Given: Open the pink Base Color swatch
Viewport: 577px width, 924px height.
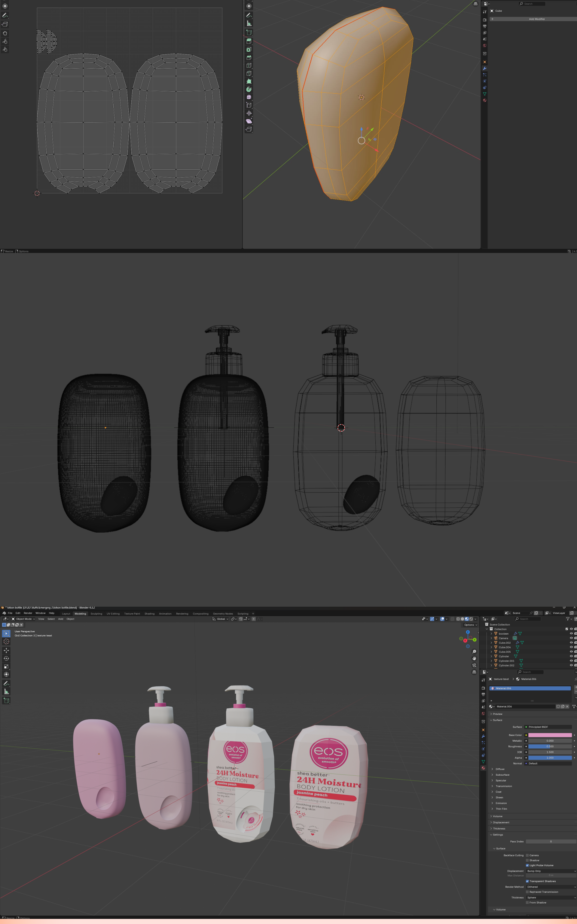Looking at the screenshot, I should pos(550,735).
